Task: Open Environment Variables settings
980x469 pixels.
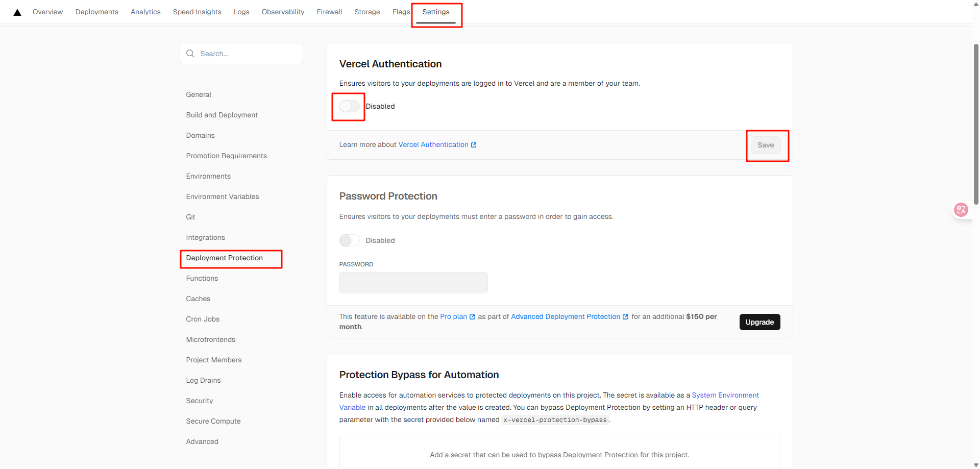Action: pos(223,196)
